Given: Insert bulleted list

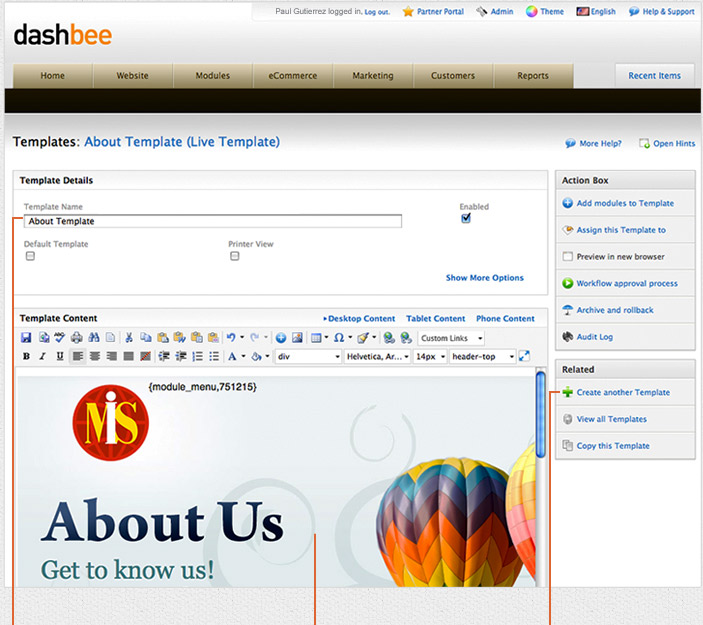Looking at the screenshot, I should point(214,356).
